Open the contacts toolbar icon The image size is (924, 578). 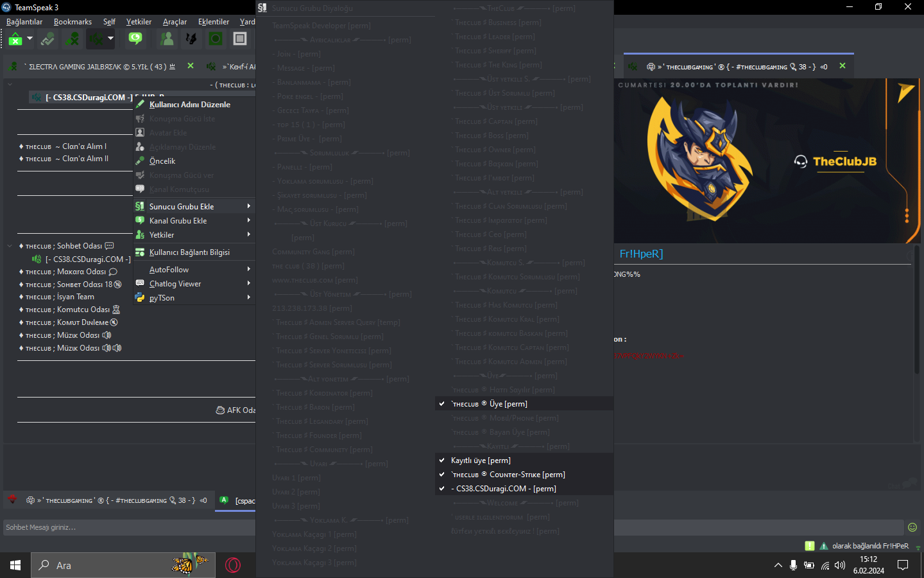[x=167, y=39]
